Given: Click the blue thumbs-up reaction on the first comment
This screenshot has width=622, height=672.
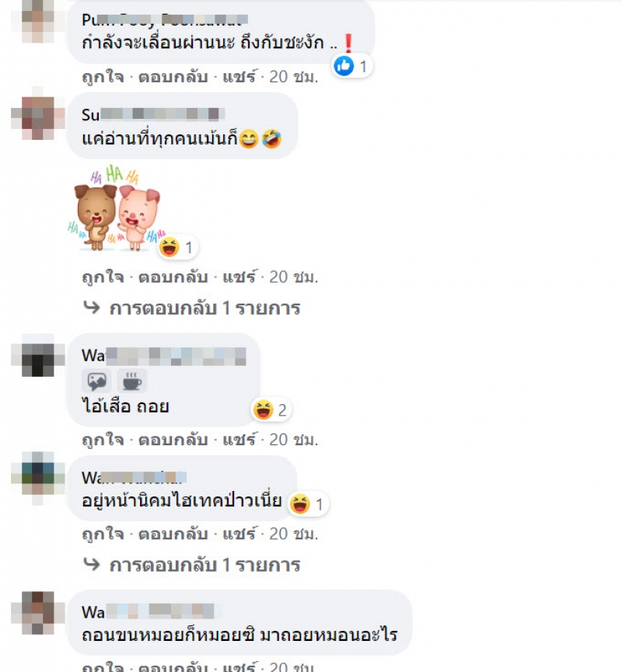Looking at the screenshot, I should coord(344,66).
